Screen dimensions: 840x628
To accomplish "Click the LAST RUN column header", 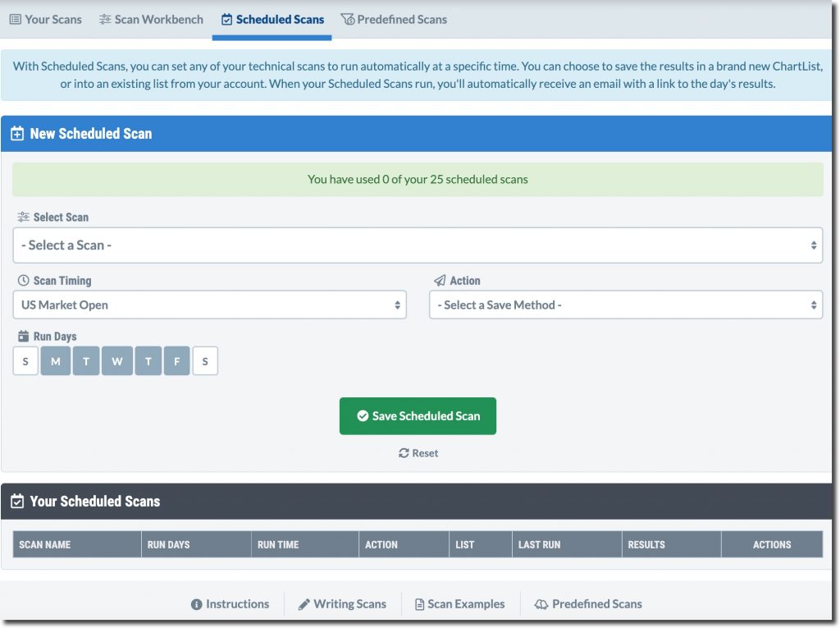I will click(x=567, y=544).
